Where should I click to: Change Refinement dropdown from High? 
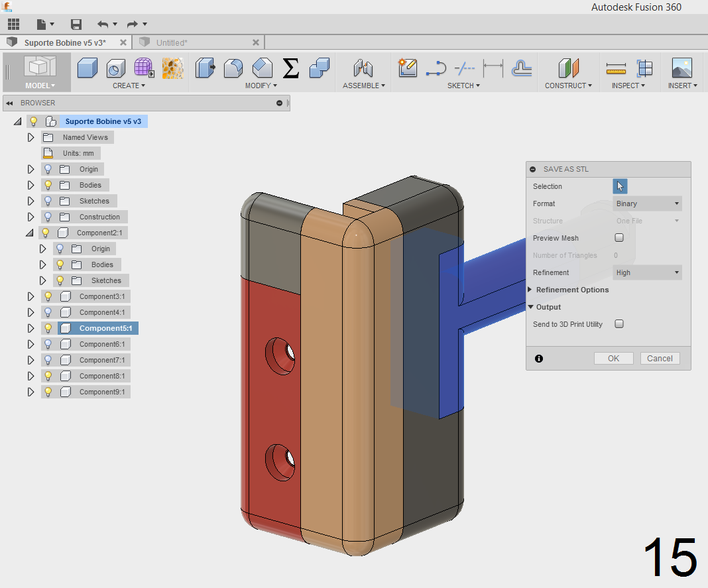pos(647,272)
